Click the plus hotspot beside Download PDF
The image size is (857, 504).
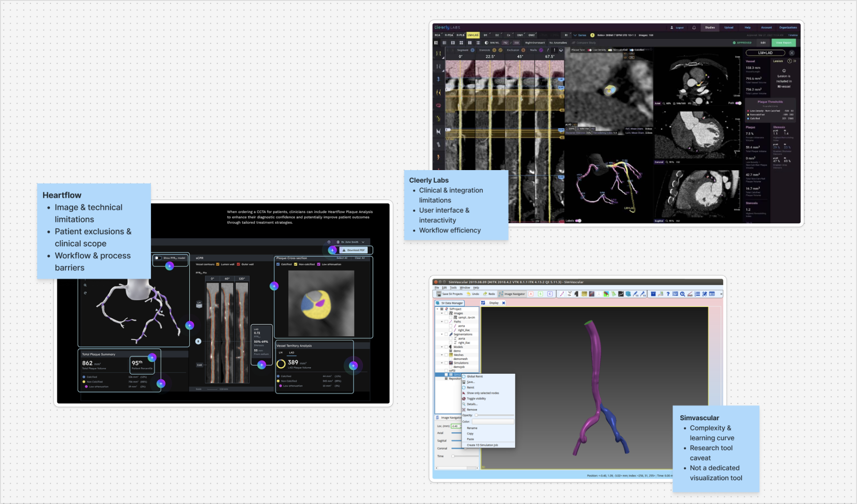click(332, 250)
